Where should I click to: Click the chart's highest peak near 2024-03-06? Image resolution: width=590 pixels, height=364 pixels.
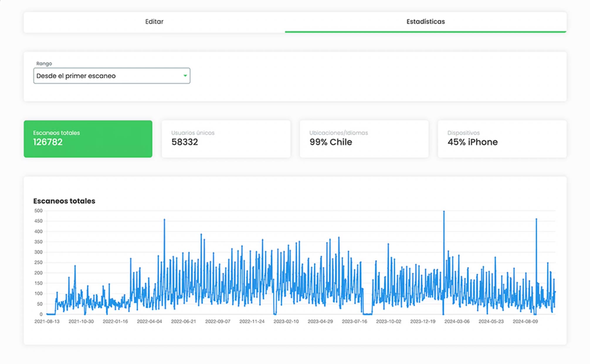pyautogui.click(x=444, y=212)
